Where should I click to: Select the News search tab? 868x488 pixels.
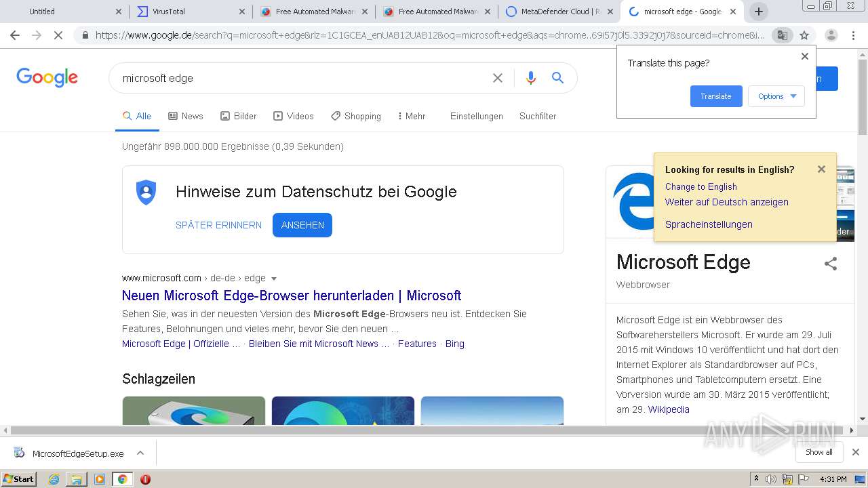coord(186,116)
